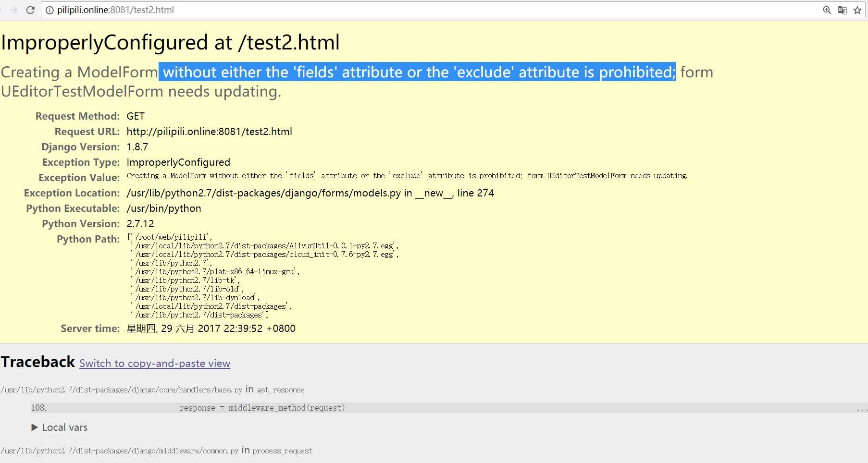The height and width of the screenshot is (463, 868).
Task: Expand Local vars under get_response frame
Action: (60, 427)
